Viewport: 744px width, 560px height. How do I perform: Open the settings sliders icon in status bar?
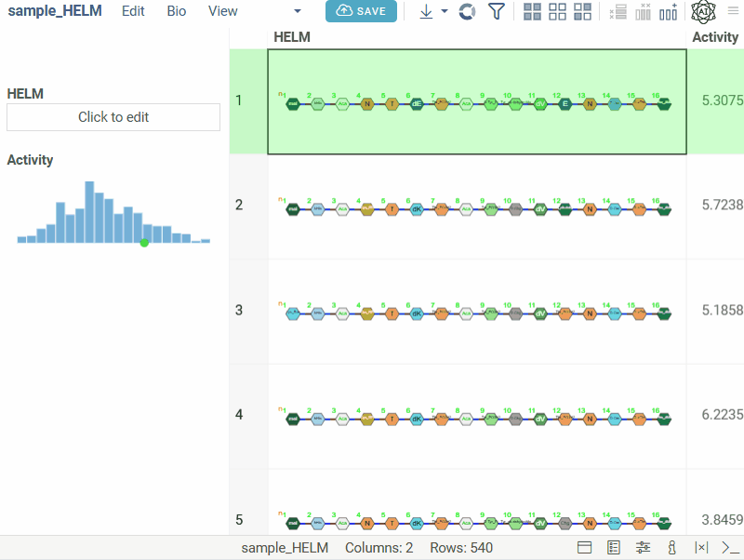(643, 548)
